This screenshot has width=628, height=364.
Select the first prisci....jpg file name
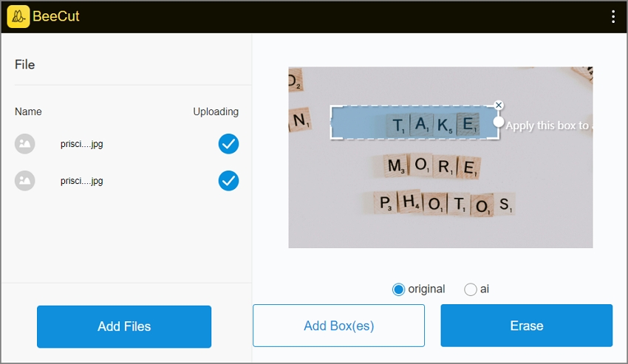click(x=82, y=144)
